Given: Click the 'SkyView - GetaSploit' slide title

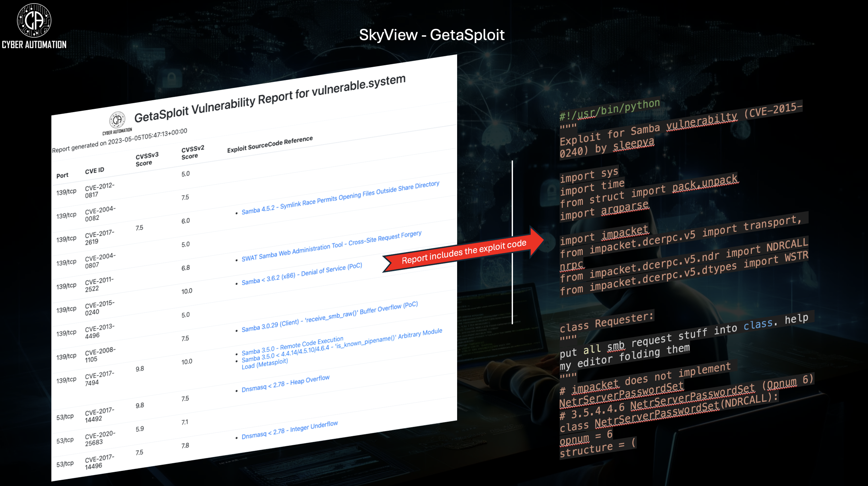Looking at the screenshot, I should (432, 35).
